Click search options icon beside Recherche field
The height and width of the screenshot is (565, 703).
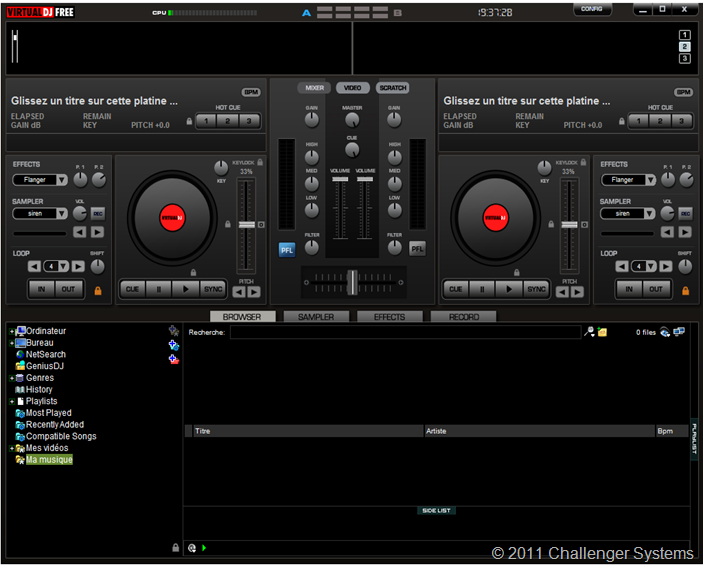click(589, 332)
